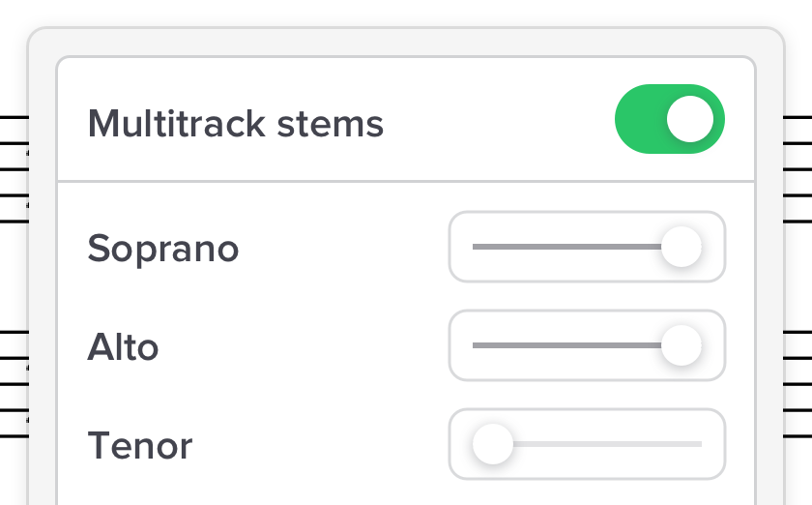
Task: Select the Alto stem label
Action: tap(123, 346)
